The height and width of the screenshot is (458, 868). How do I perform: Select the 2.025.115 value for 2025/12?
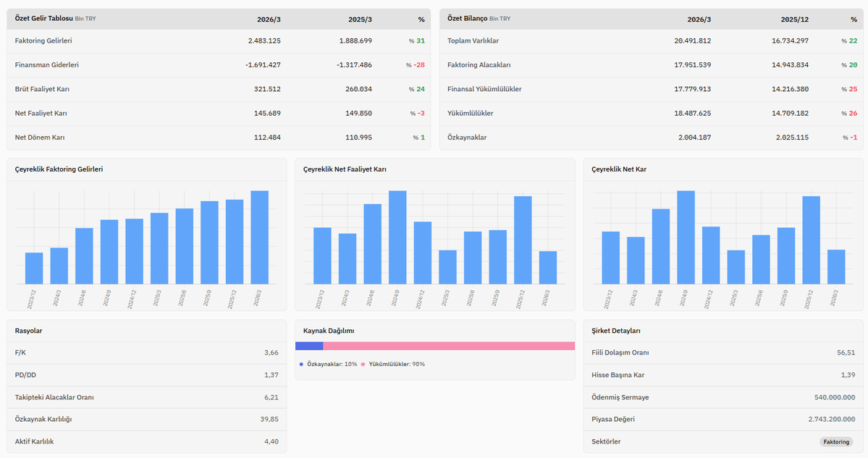coord(792,137)
